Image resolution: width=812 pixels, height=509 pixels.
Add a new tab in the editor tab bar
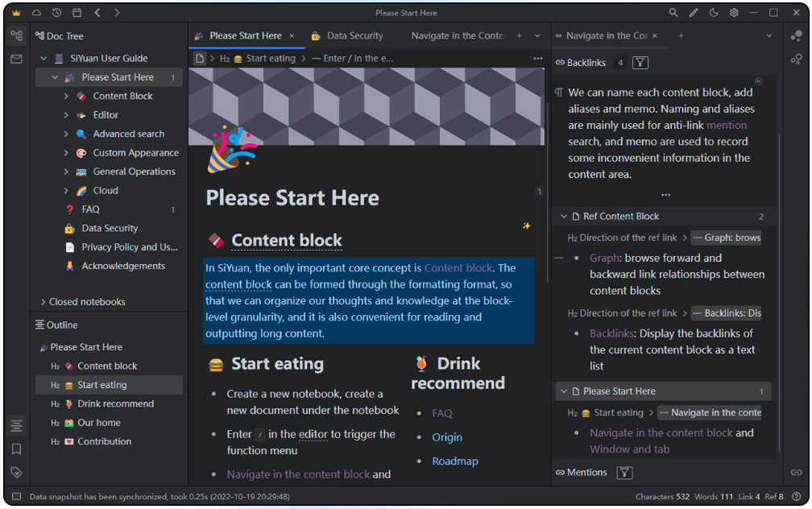coord(519,35)
